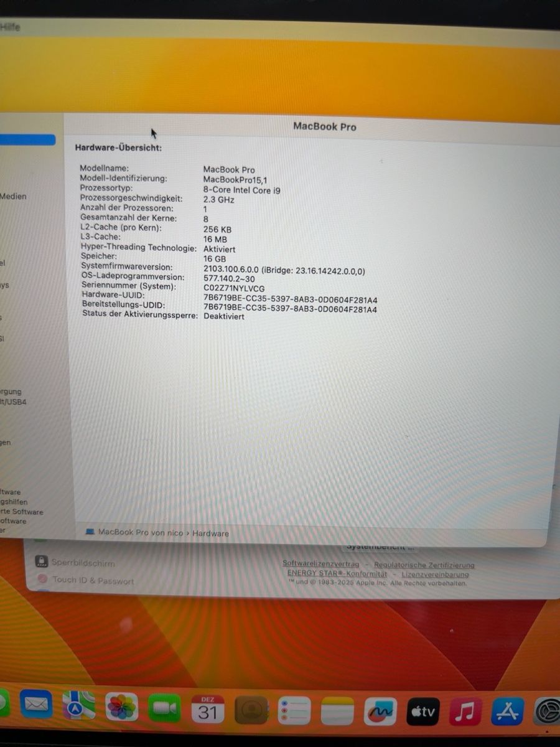
Task: Click L2 cache value '256 KB'
Action: (217, 229)
